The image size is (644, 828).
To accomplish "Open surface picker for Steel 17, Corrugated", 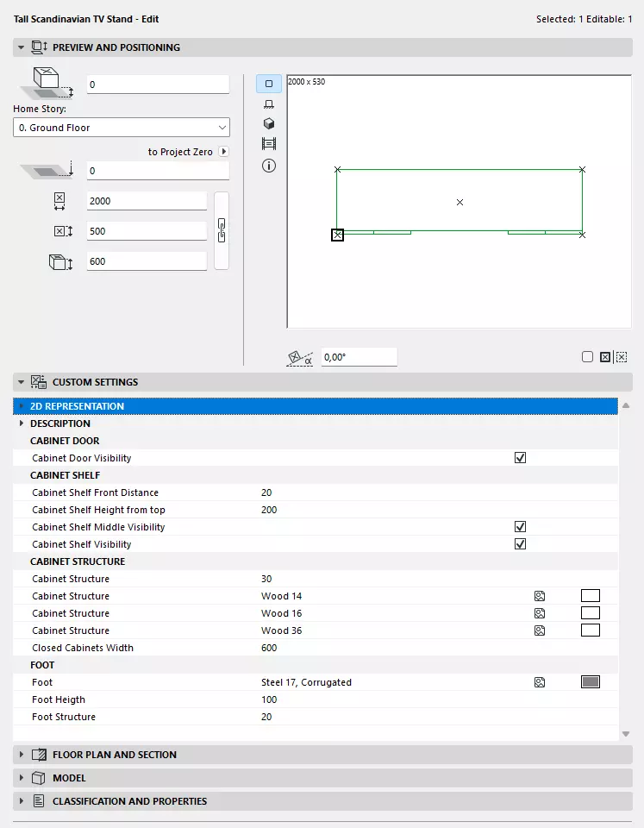I will click(540, 682).
